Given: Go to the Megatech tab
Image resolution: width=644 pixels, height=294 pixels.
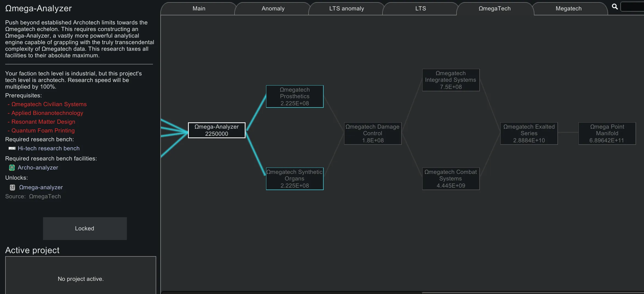Looking at the screenshot, I should 568,9.
